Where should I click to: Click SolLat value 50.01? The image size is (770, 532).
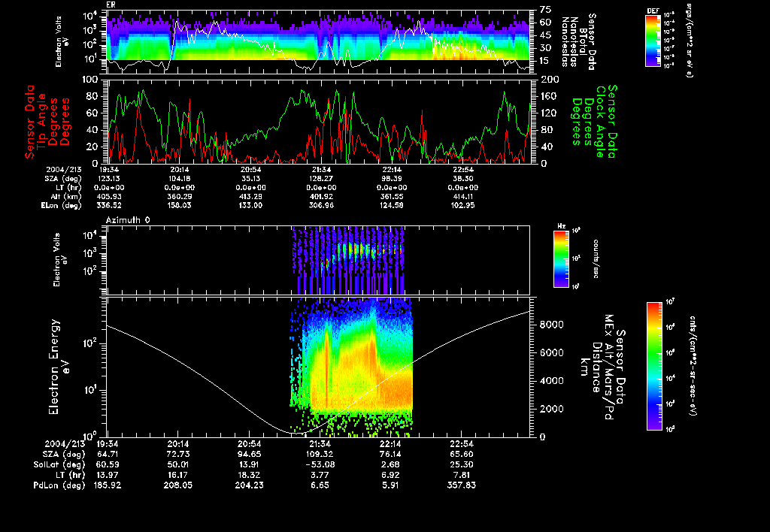click(177, 464)
